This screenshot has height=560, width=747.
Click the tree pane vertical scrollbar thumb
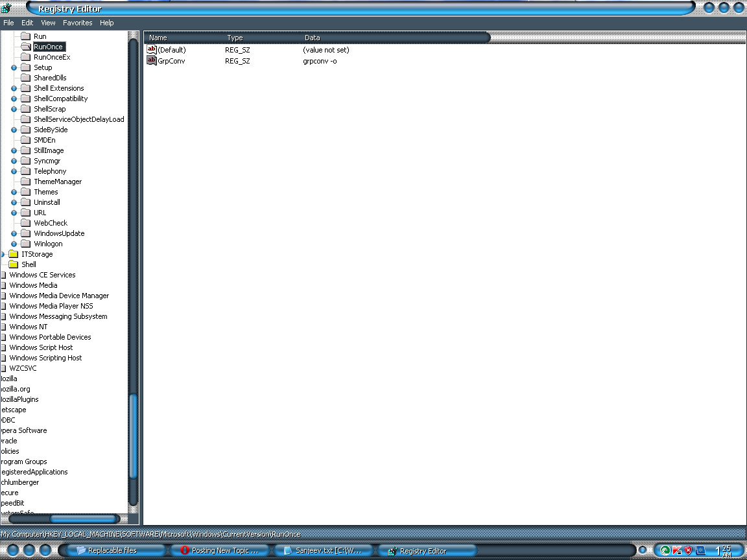(134, 436)
